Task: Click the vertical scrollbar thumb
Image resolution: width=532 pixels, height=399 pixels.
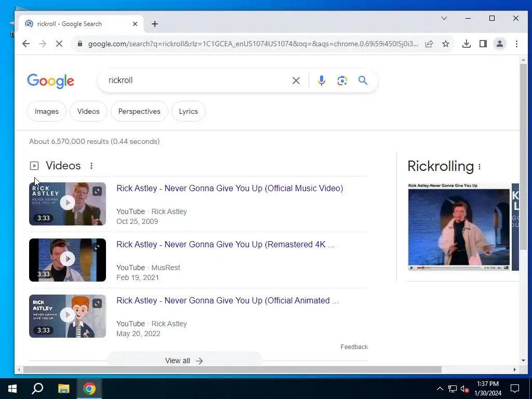Action: [524, 157]
